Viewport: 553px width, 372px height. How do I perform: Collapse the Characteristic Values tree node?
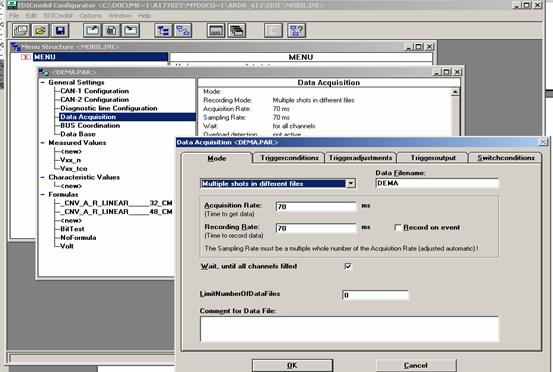coord(43,177)
